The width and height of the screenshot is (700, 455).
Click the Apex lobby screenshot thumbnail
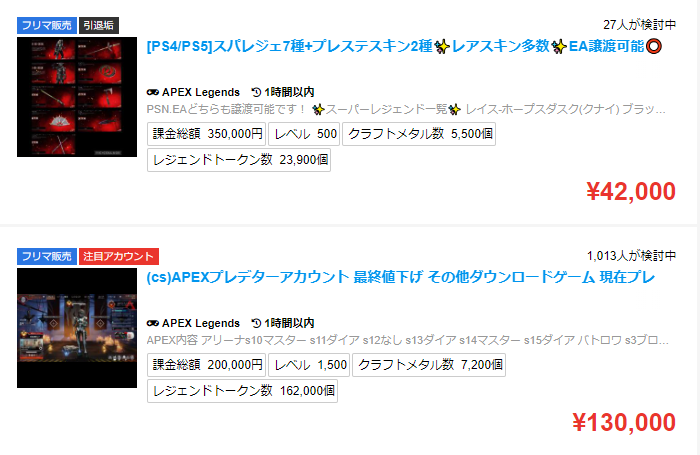[77, 328]
